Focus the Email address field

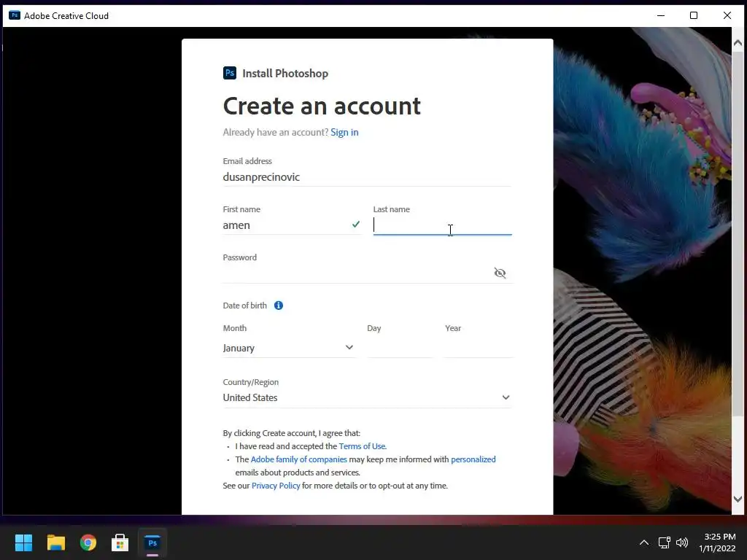click(x=367, y=176)
